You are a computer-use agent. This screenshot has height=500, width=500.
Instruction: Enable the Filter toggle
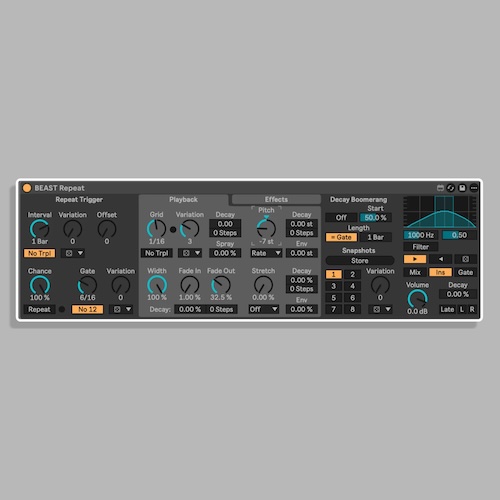click(x=421, y=247)
